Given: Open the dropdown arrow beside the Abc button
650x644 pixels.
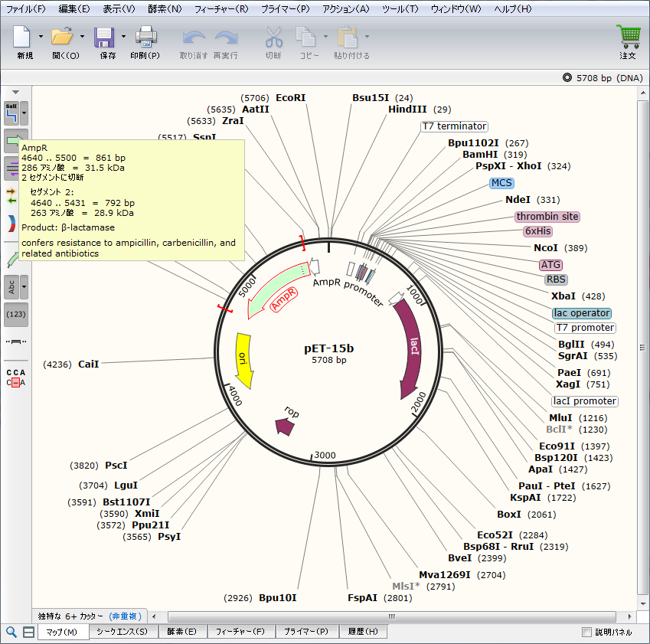Looking at the screenshot, I should (24, 287).
